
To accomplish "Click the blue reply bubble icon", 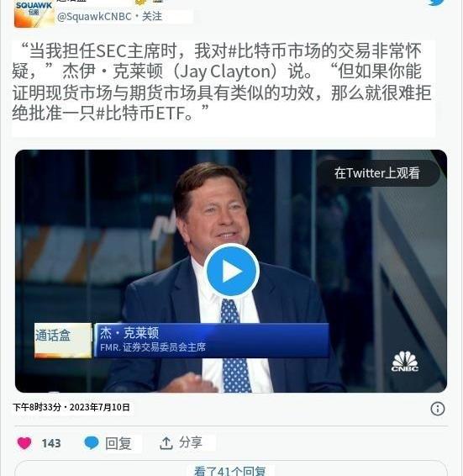I will click(x=92, y=443).
